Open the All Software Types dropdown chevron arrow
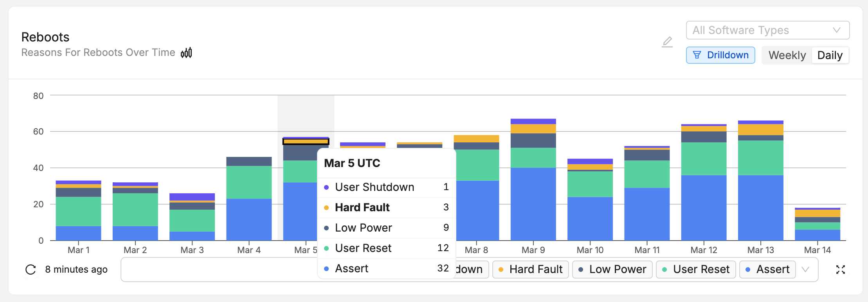Screen dimensions: 868x302 click(837, 30)
